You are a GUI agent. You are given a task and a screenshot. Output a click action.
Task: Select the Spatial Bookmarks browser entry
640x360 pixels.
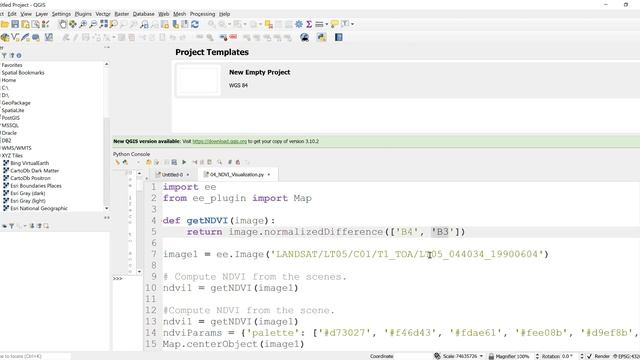(23, 73)
